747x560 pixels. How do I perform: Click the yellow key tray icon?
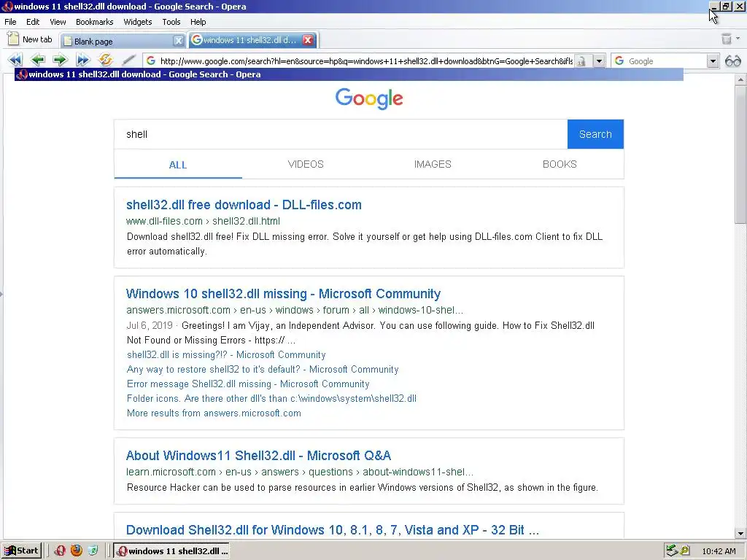point(684,551)
